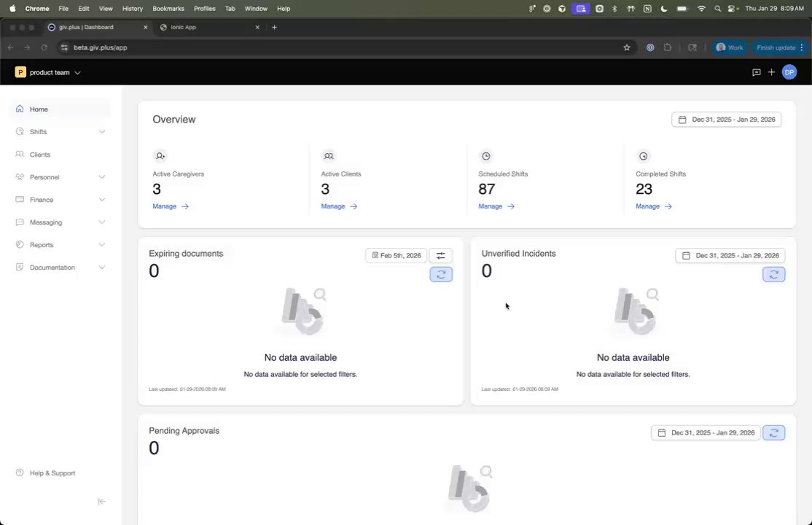Screen dimensions: 812x525
Task: Open Spotlight search in the menu bar
Action: tap(717, 9)
